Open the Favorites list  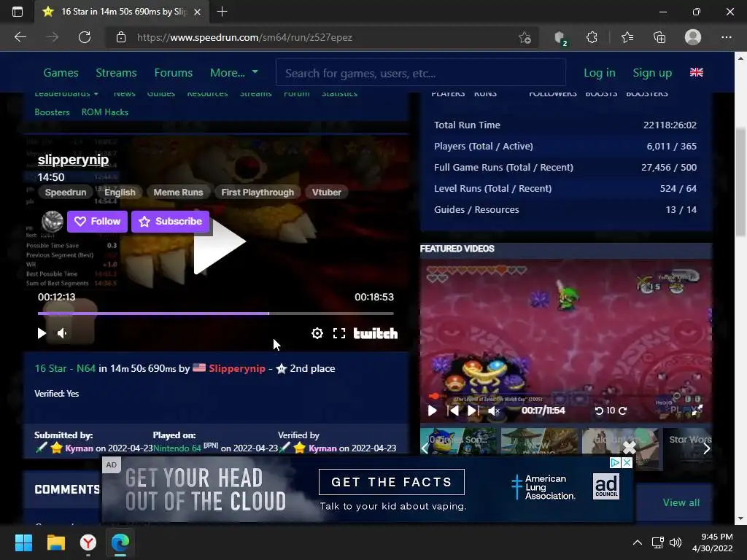627,38
